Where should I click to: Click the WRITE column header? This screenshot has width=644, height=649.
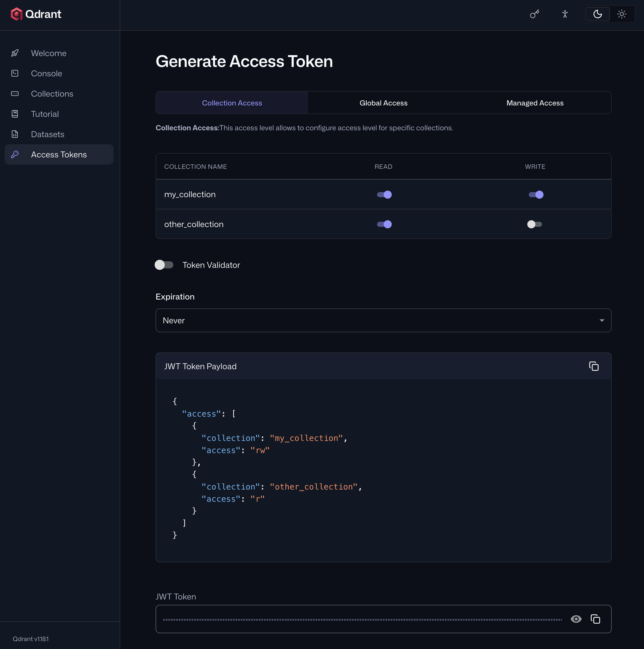(535, 166)
